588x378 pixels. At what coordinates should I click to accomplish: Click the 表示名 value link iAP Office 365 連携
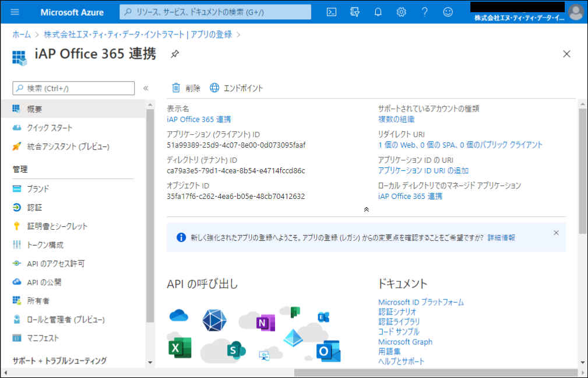[x=199, y=120]
